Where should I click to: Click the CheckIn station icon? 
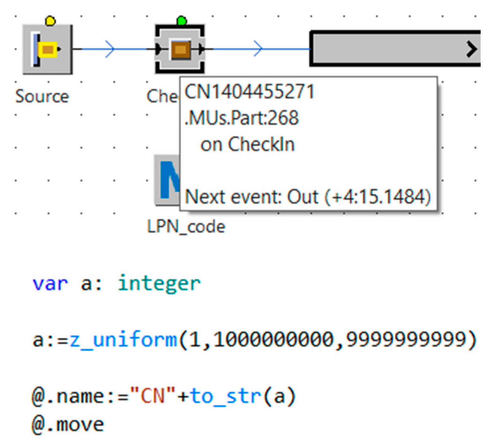[x=180, y=50]
